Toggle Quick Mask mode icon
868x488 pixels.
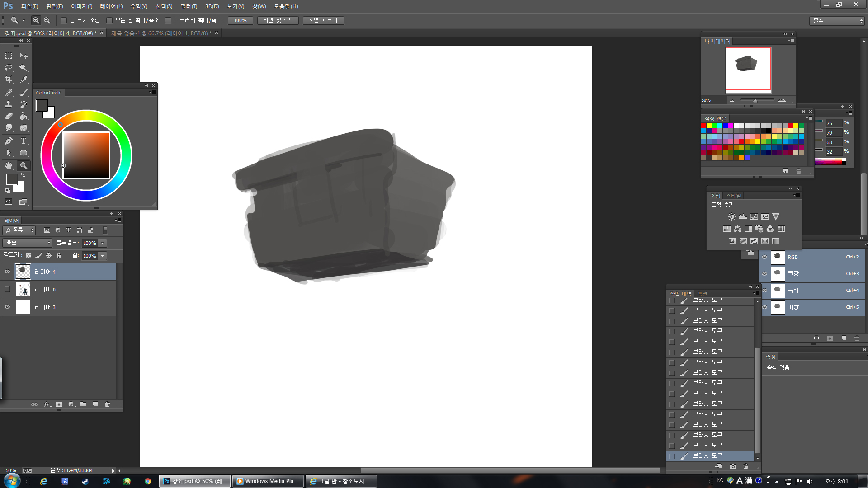click(x=9, y=202)
